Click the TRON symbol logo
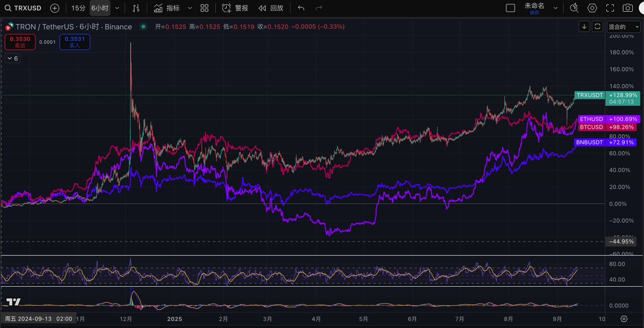The image size is (644, 328). point(8,27)
